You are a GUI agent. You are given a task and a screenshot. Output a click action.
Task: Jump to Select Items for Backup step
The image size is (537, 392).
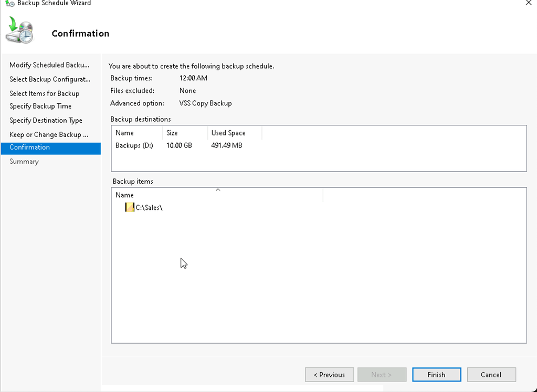tap(44, 93)
